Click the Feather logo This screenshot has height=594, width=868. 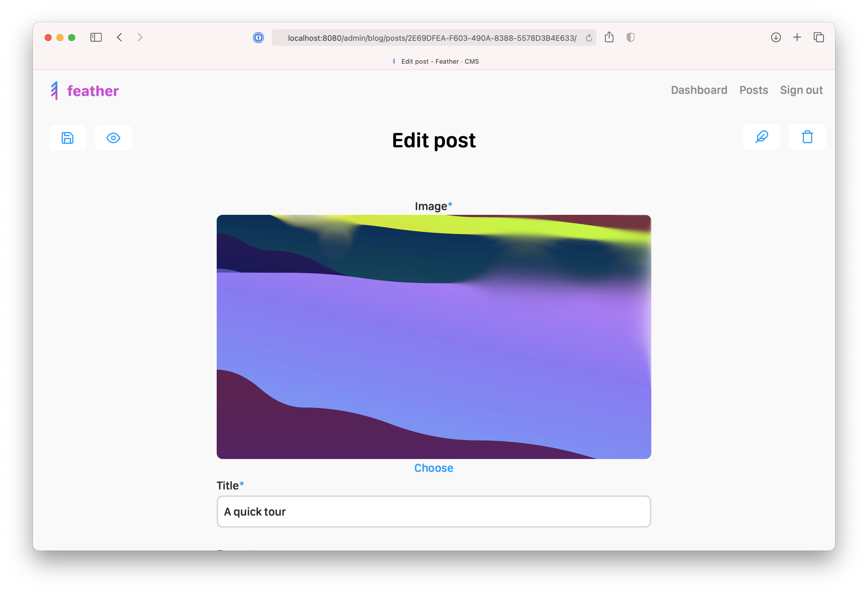[x=84, y=90]
